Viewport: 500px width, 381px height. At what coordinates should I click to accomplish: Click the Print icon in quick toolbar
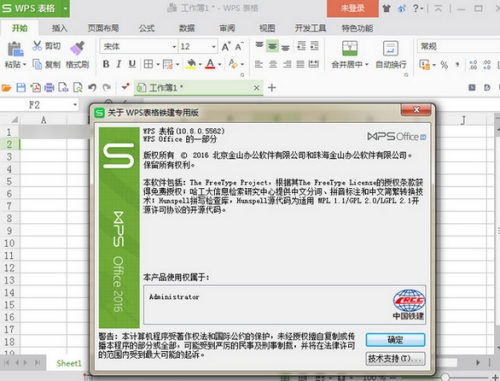[x=49, y=88]
